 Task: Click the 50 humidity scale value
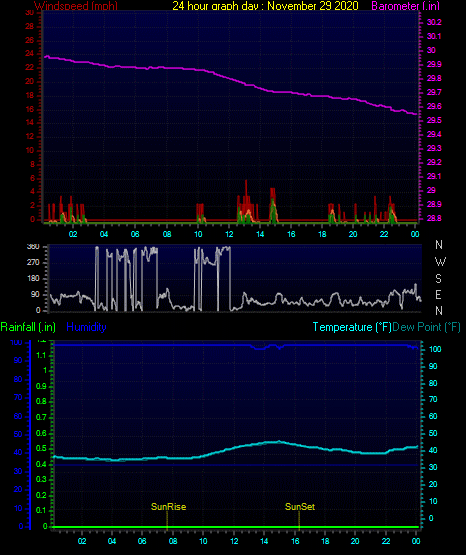[x=18, y=434]
